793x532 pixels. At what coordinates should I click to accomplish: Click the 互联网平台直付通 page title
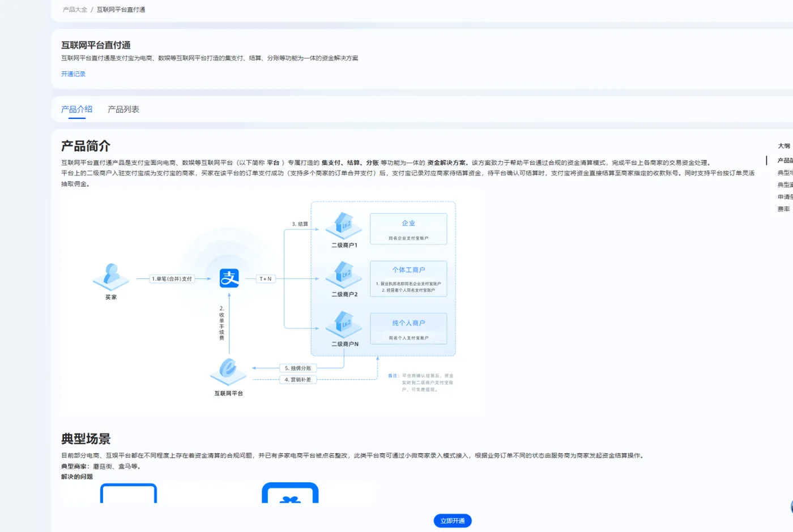(96, 45)
